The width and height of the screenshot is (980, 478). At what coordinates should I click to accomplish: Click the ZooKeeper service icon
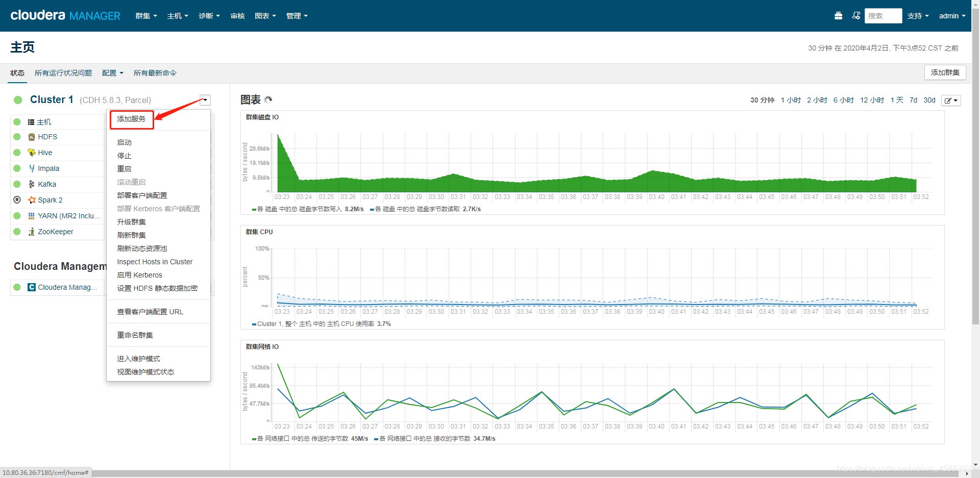pos(32,232)
